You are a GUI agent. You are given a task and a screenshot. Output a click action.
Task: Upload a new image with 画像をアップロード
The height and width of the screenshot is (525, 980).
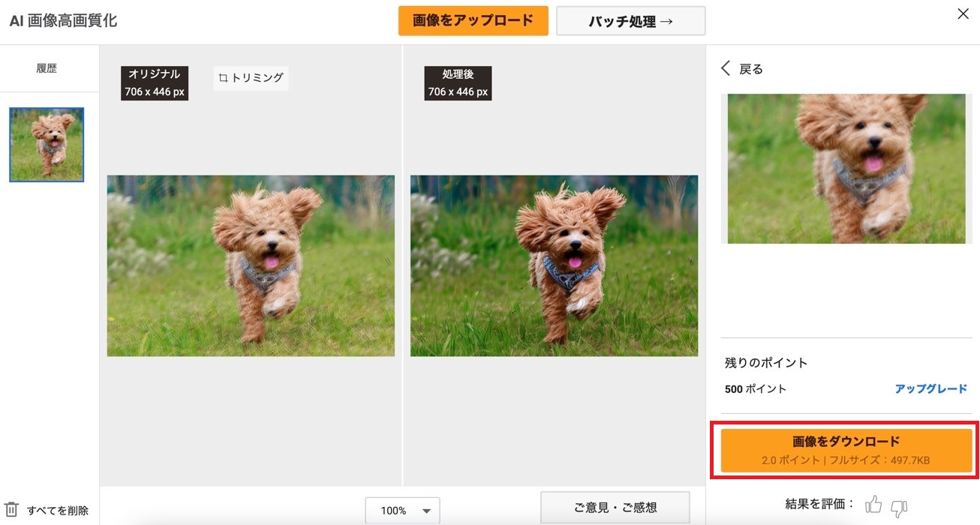point(473,20)
